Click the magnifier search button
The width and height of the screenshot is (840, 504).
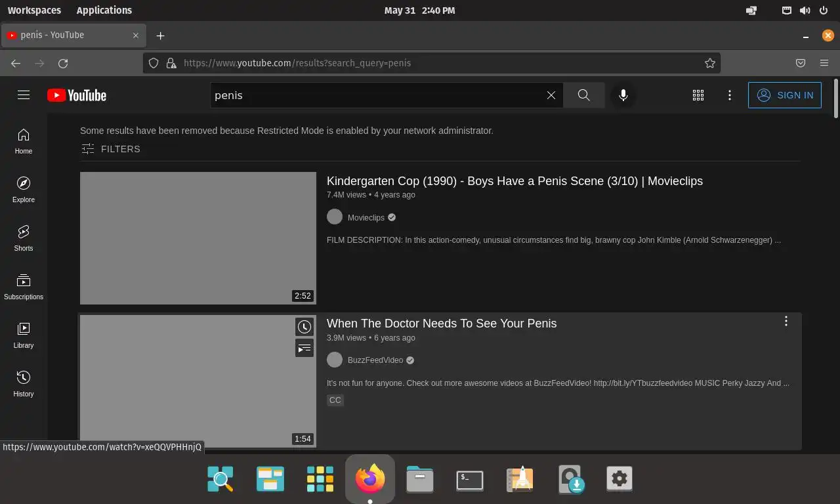coord(584,95)
